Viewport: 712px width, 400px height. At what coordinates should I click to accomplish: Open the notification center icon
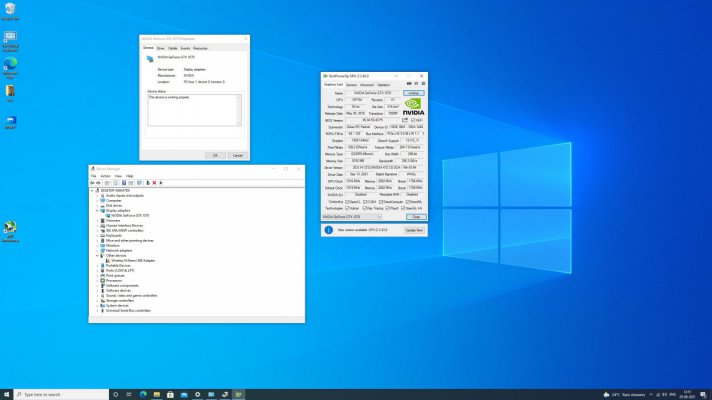pyautogui.click(x=703, y=395)
